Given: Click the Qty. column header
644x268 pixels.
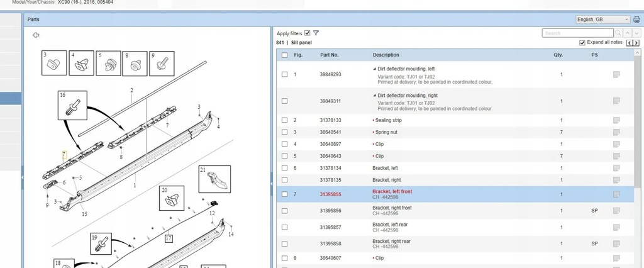Looking at the screenshot, I should [558, 55].
